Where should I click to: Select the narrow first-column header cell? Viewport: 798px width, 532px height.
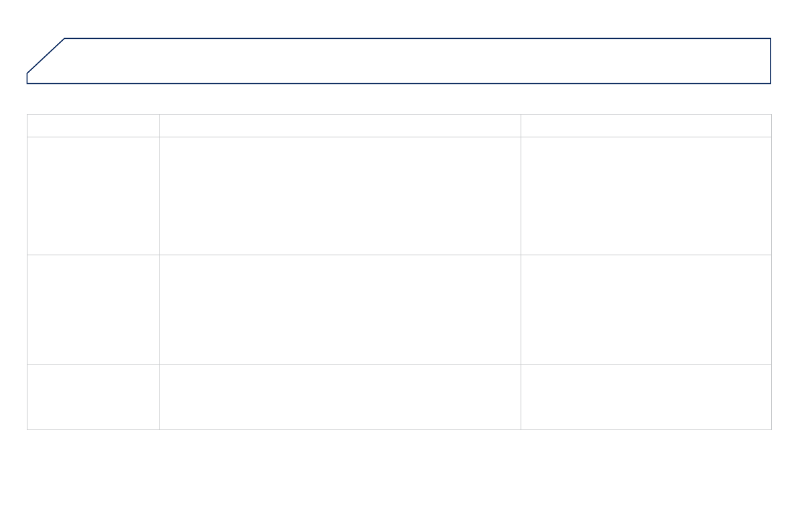coord(93,125)
